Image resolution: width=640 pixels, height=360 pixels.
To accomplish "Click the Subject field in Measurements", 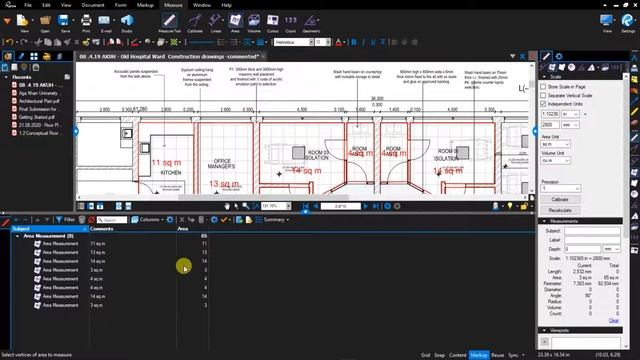I will click(x=592, y=231).
